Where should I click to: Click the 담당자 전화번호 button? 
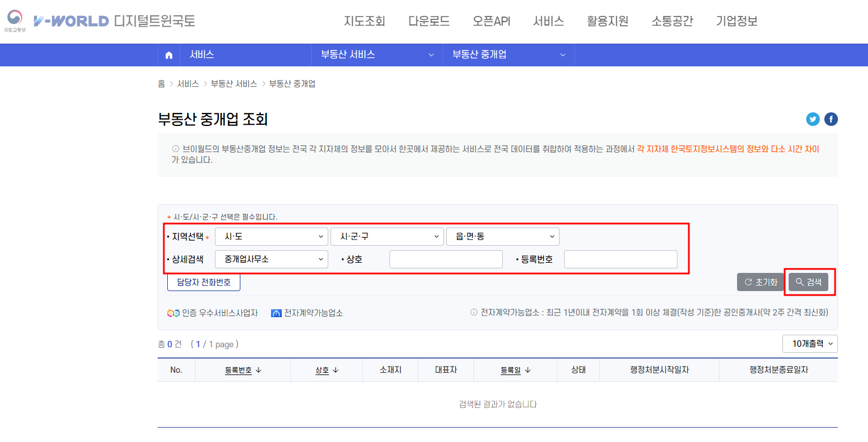(x=204, y=282)
